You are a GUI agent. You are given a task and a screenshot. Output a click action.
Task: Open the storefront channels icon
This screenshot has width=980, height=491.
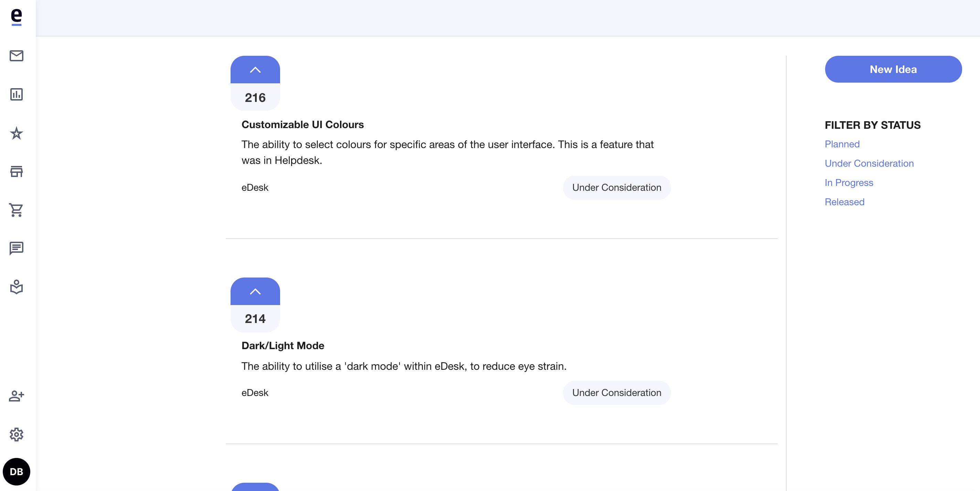tap(17, 172)
